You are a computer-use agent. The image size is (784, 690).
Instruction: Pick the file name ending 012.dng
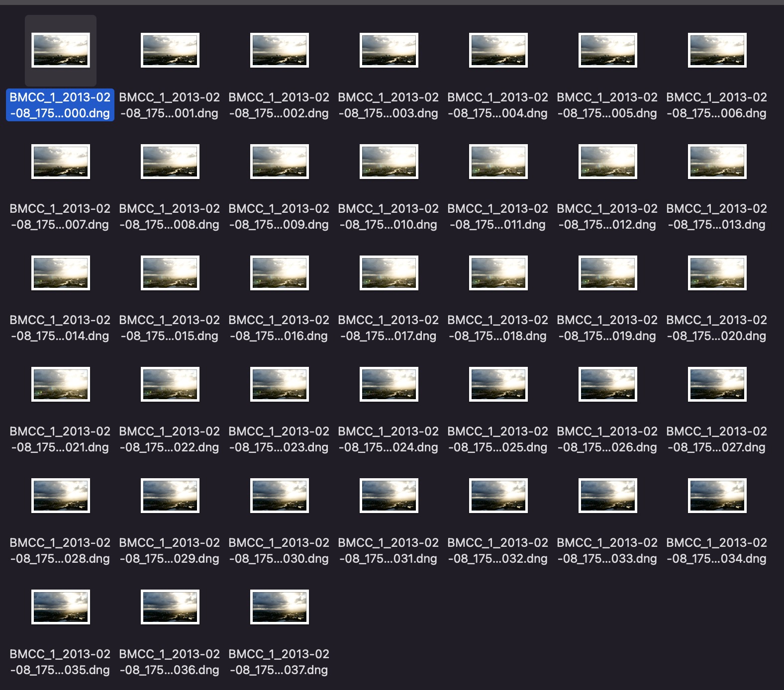[607, 217]
